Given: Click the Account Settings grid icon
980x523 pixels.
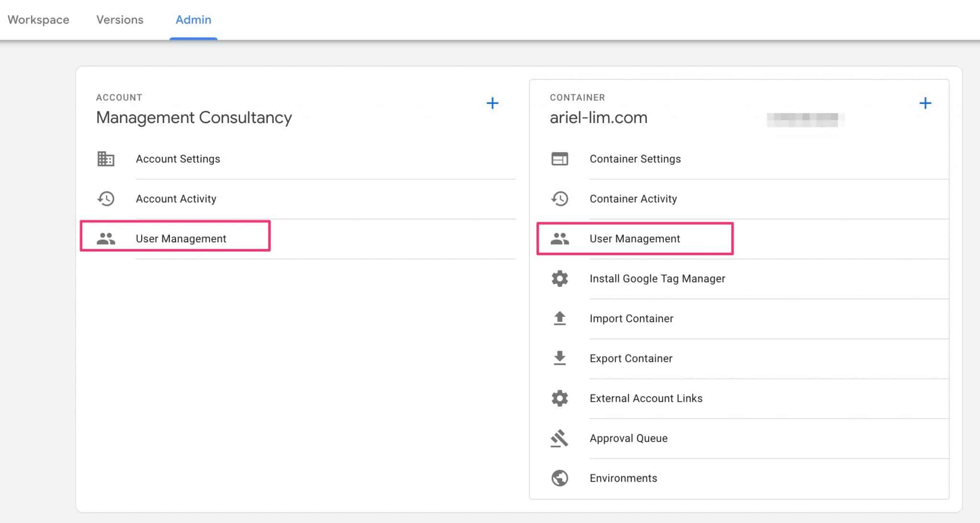Looking at the screenshot, I should (x=106, y=159).
